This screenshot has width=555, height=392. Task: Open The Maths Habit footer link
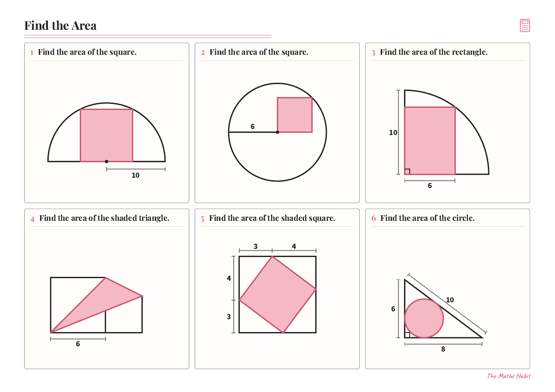[509, 376]
